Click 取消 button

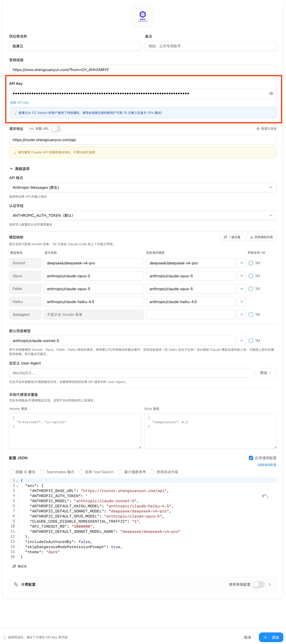pyautogui.click(x=247, y=637)
